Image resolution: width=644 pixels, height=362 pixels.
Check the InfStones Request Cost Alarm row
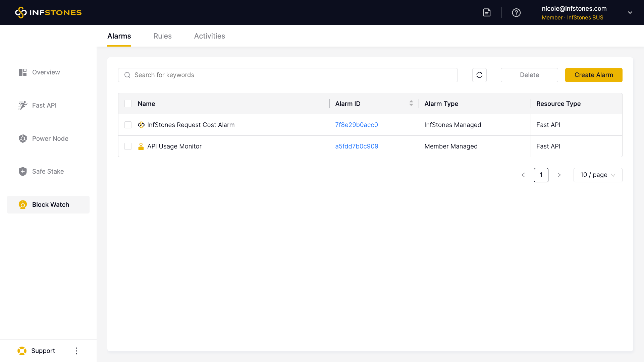[x=128, y=125]
